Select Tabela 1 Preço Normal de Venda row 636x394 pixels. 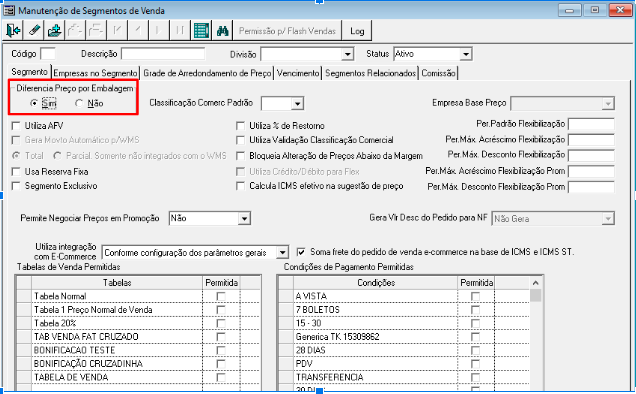click(x=138, y=310)
